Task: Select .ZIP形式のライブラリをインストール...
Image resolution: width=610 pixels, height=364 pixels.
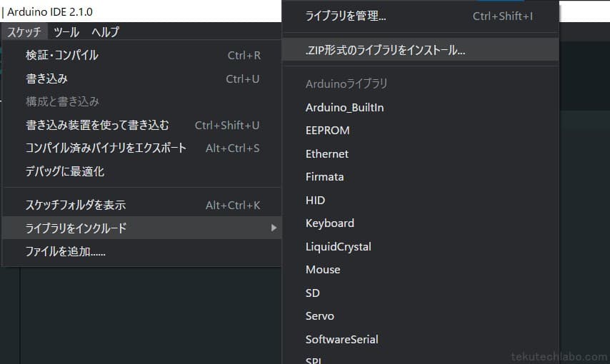Action: tap(421, 50)
